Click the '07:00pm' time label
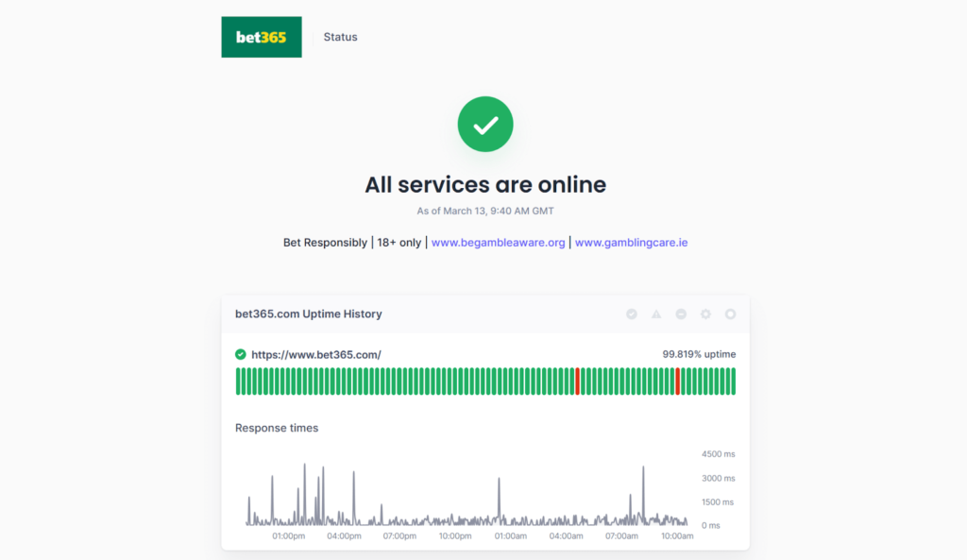Image resolution: width=967 pixels, height=560 pixels. click(399, 536)
